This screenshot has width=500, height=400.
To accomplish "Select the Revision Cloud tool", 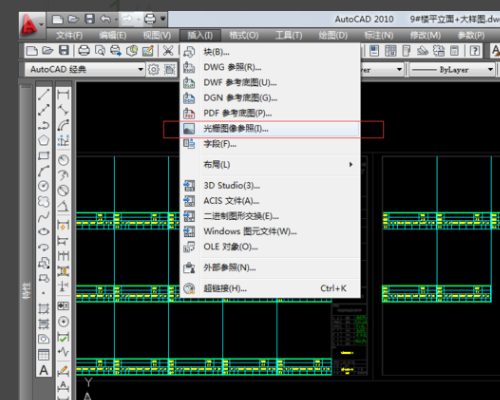I will [x=44, y=201].
